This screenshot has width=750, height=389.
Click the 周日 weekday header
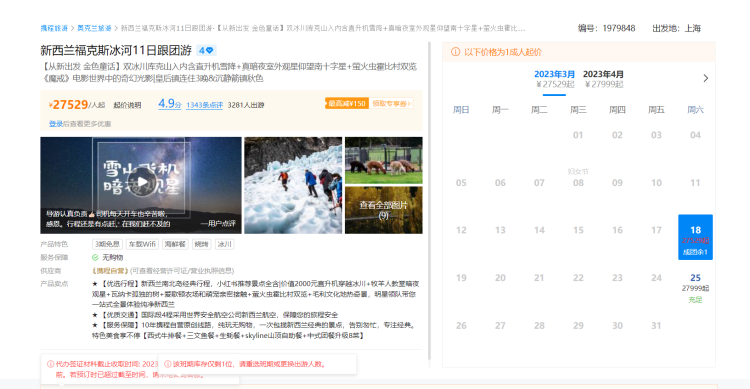tap(461, 110)
